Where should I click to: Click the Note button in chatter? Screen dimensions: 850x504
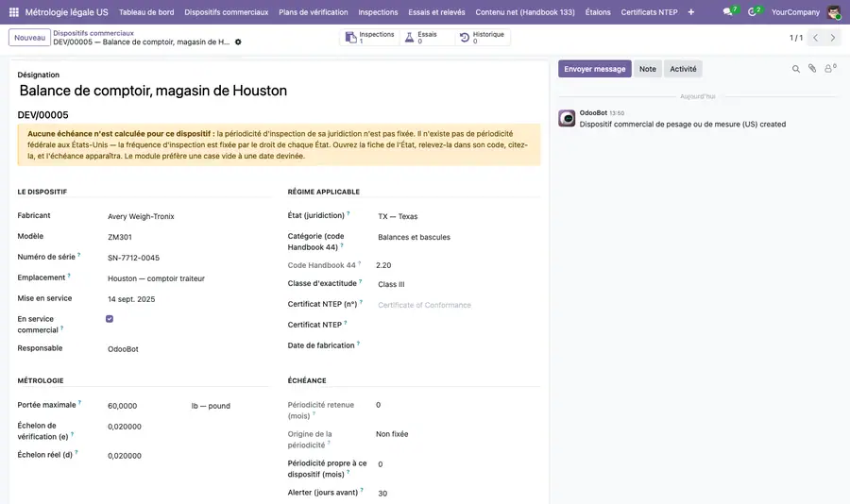[x=647, y=69]
